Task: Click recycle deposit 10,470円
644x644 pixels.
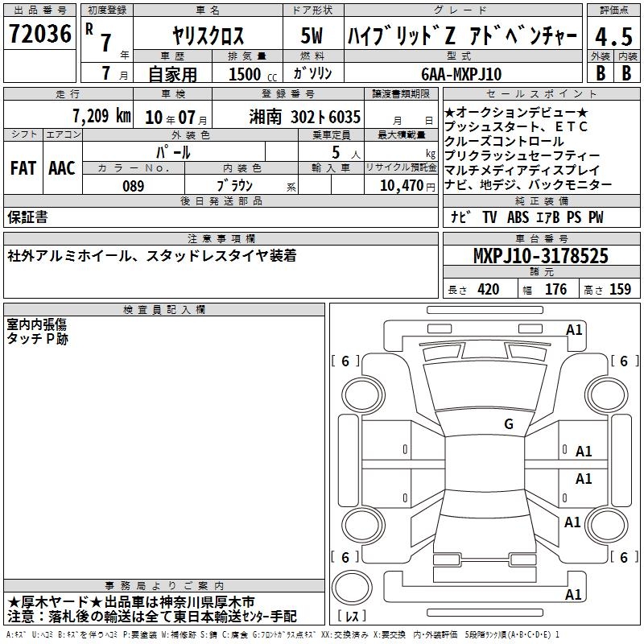Action: pyautogui.click(x=407, y=186)
